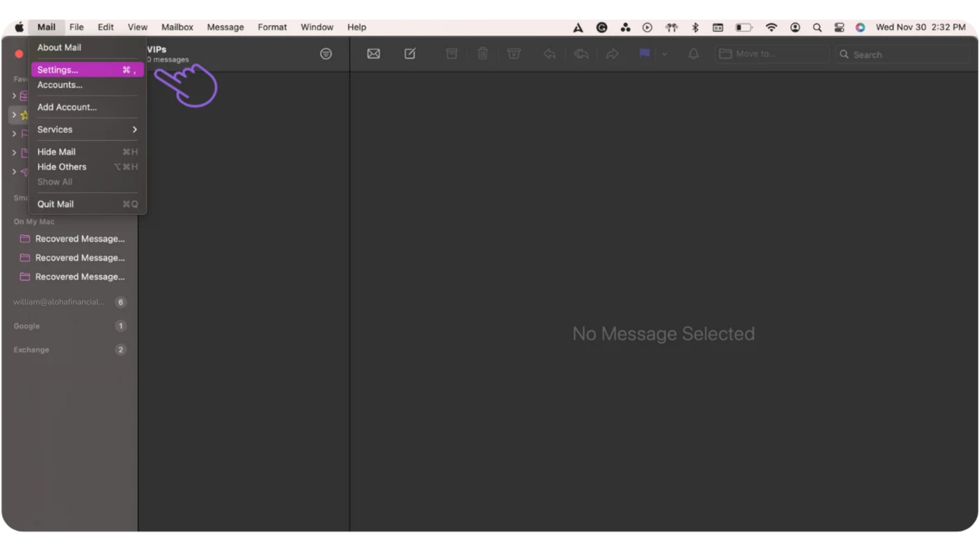Close the Mail window red button

(x=19, y=54)
